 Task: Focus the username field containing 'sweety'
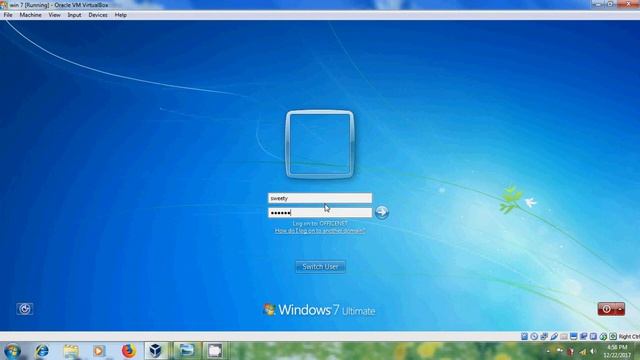[320, 198]
